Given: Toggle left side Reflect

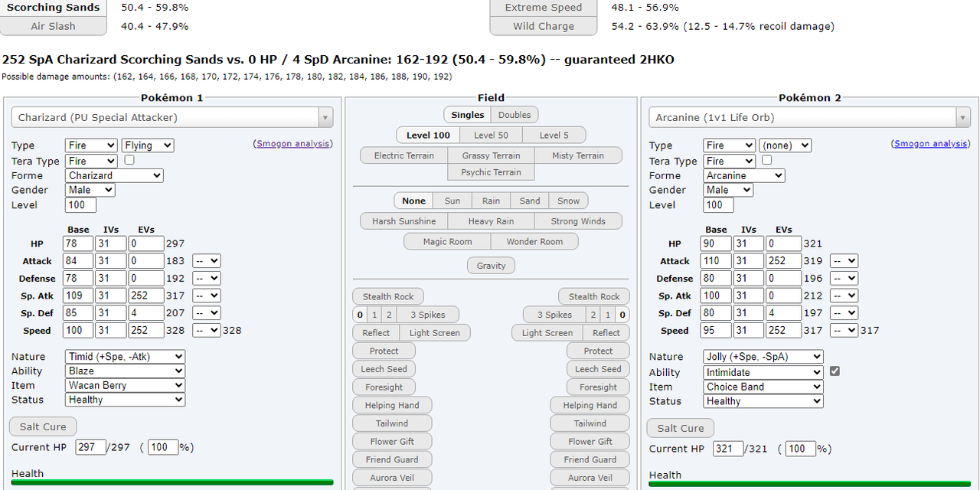Looking at the screenshot, I should click(x=376, y=333).
